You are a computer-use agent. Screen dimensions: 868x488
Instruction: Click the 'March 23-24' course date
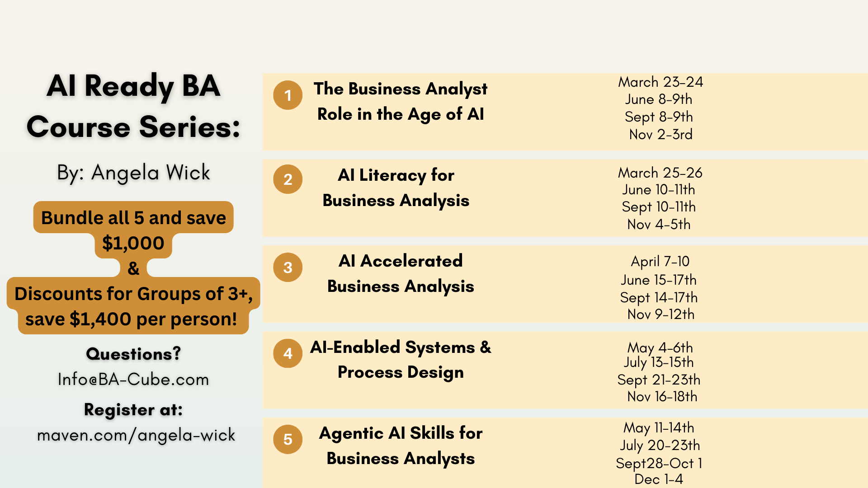660,82
